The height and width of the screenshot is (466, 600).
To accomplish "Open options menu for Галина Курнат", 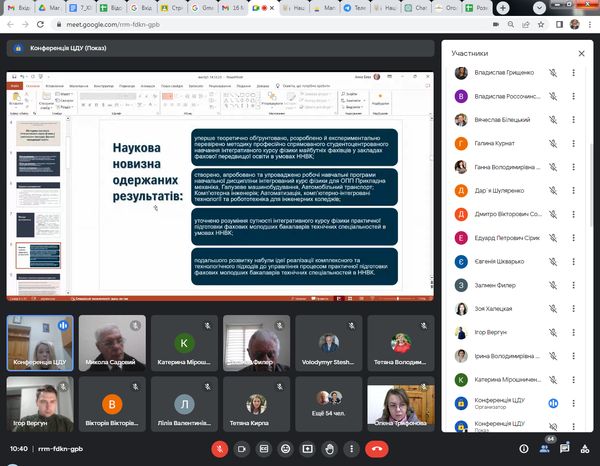I will (x=573, y=143).
